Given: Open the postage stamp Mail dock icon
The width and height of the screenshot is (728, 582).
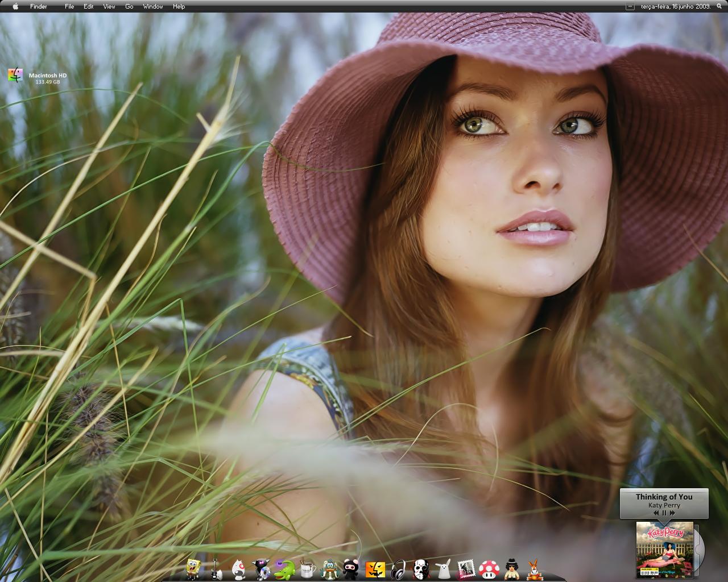Looking at the screenshot, I should pyautogui.click(x=466, y=569).
